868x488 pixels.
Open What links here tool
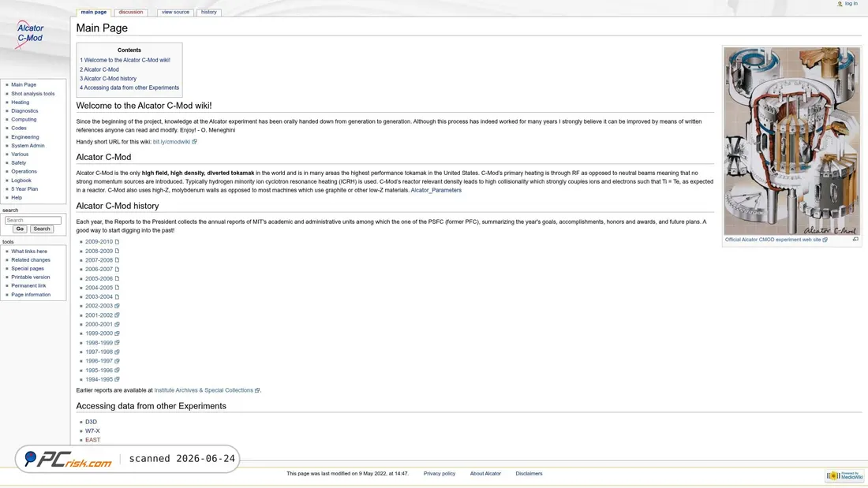[x=28, y=251]
